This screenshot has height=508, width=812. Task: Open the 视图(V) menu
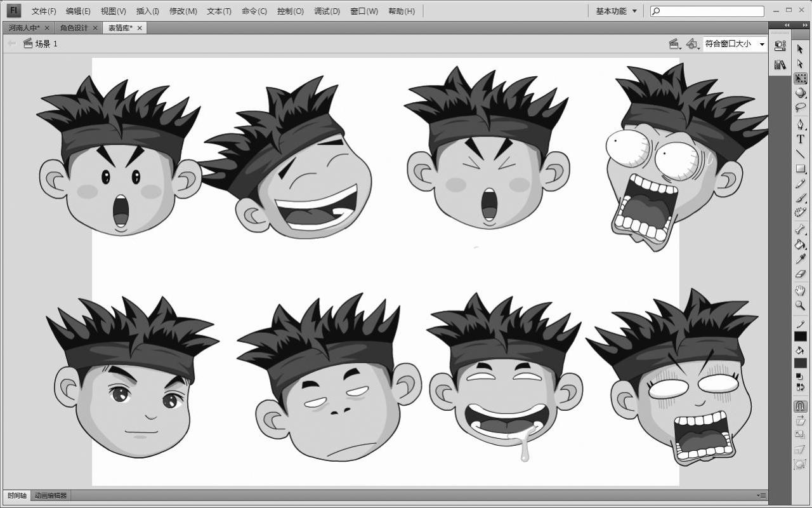[x=113, y=11]
